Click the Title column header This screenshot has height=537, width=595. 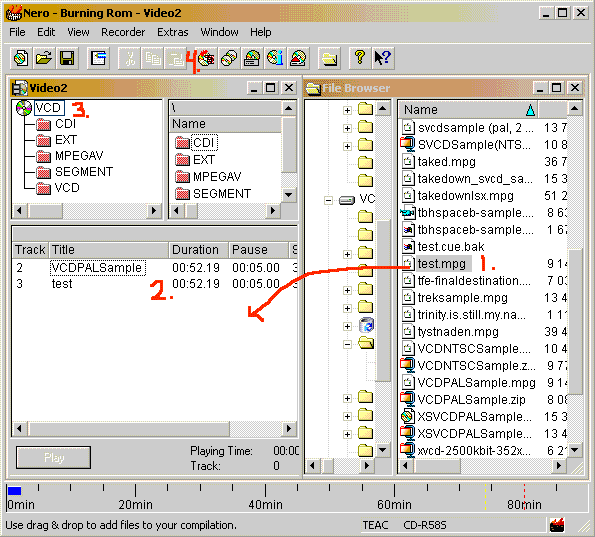pyautogui.click(x=109, y=250)
